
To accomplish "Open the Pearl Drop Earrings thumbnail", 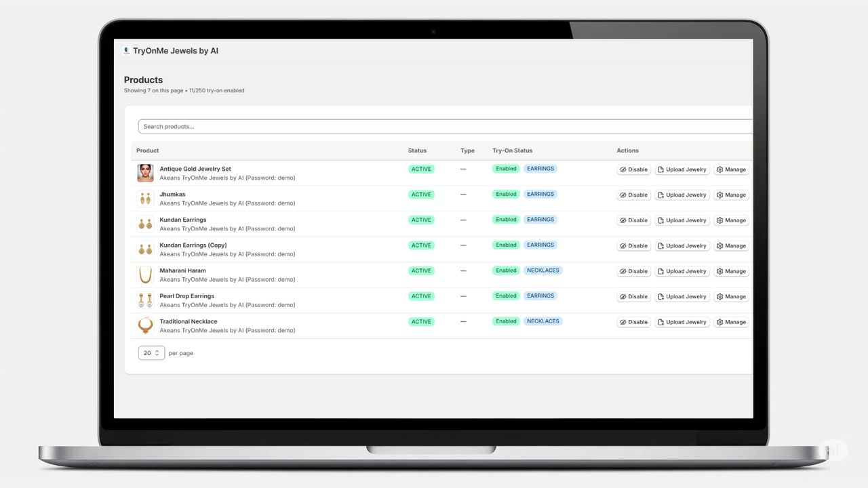I will [145, 300].
